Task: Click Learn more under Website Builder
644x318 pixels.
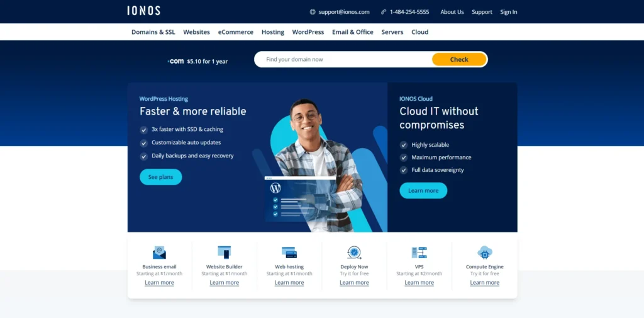Action: coord(225,283)
